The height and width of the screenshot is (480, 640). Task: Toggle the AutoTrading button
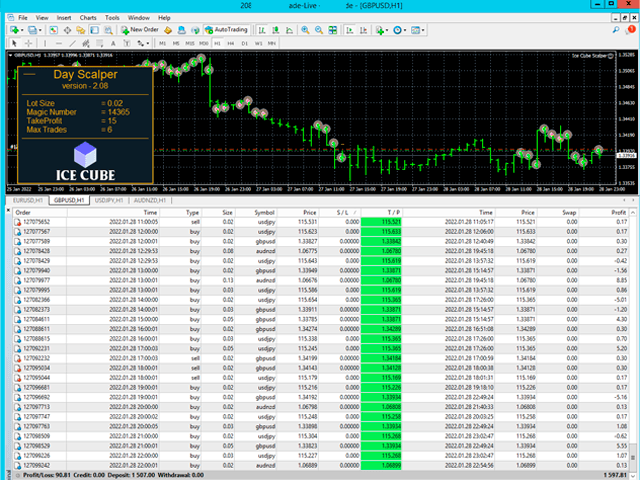[227, 30]
